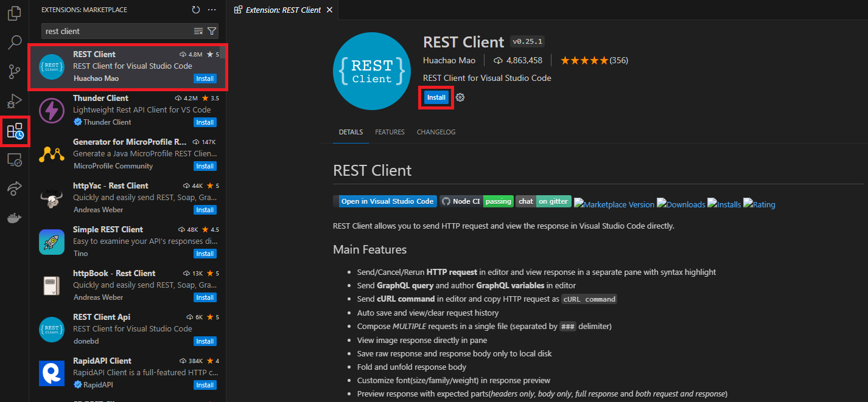Screen dimensions: 868x402
Task: Install httpBook - Rest Client extension
Action: [205, 297]
